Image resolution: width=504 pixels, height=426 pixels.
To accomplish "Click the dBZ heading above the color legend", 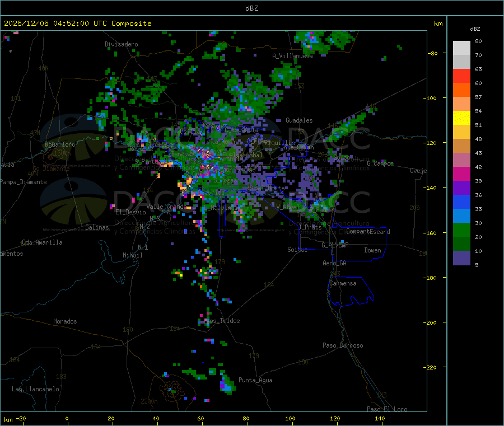I will [x=475, y=29].
